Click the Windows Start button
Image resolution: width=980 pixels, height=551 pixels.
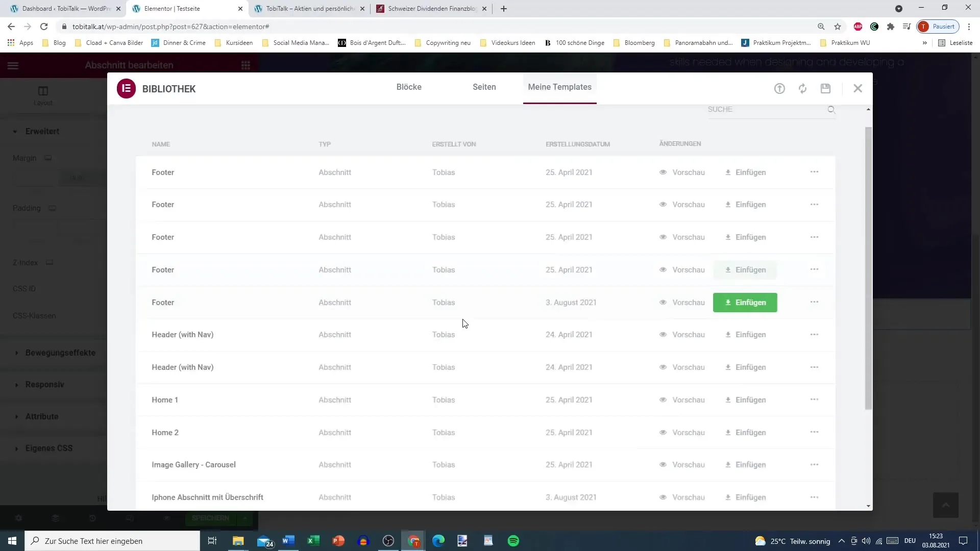12,541
